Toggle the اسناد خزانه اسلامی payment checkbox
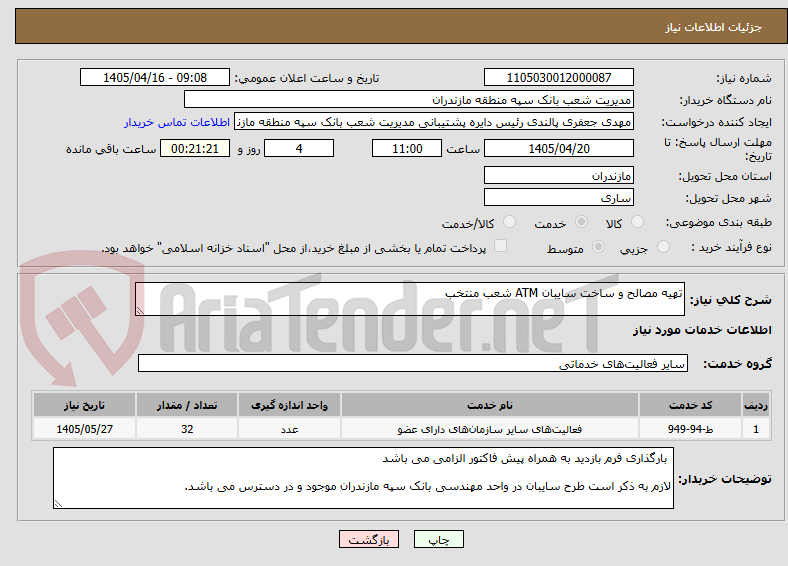The width and height of the screenshot is (788, 566). (x=500, y=246)
